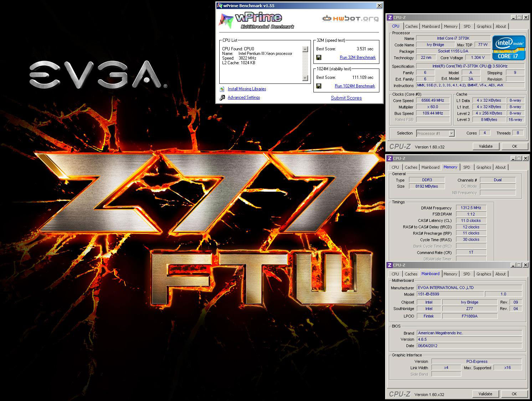Viewport: 532px width, 401px height.
Task: Click the memory type value 'DDR3'
Action: 427,180
